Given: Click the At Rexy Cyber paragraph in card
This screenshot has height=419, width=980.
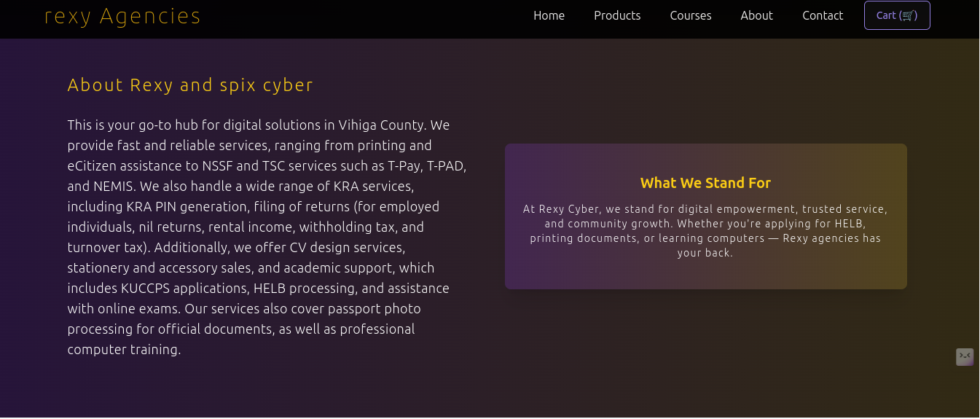Looking at the screenshot, I should [705, 231].
